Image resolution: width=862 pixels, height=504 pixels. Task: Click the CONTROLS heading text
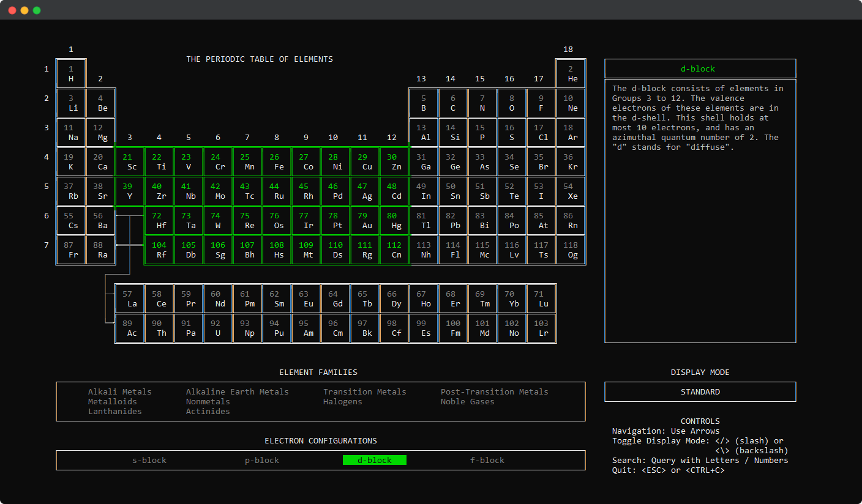click(700, 421)
